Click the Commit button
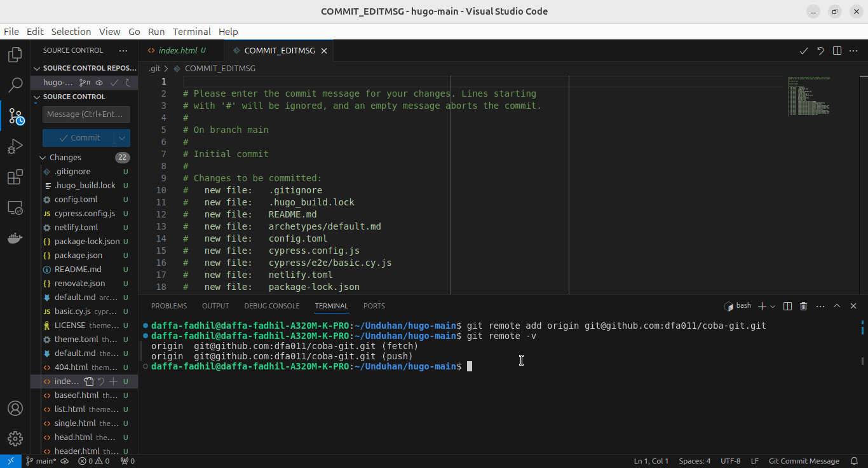 (x=79, y=138)
